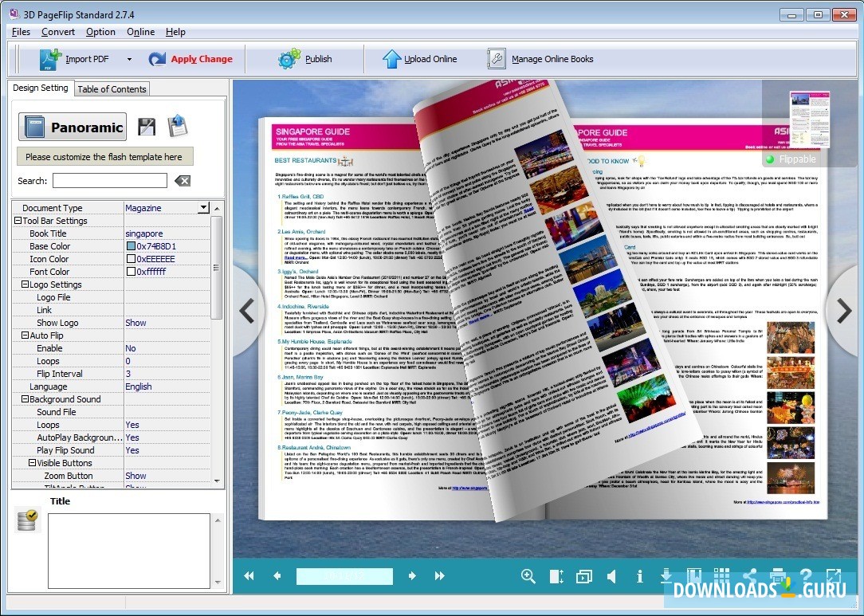Viewport: 864px width, 616px height.
Task: Collapse the Logo Settings group
Action: pos(25,284)
